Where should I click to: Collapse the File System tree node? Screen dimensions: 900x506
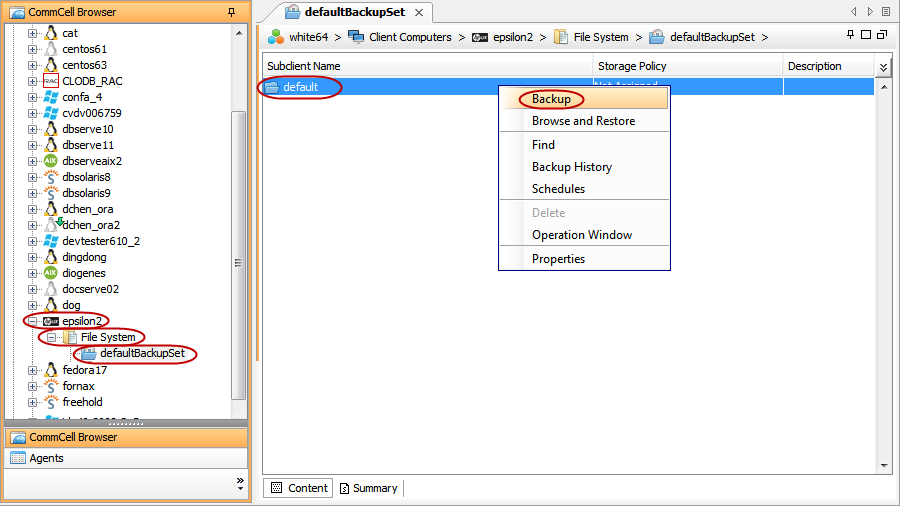(x=51, y=337)
